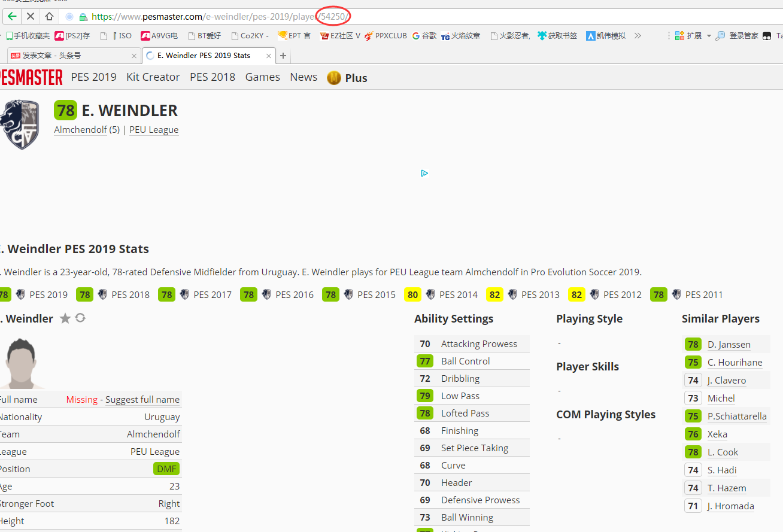
Task: Click the Defensive Prowess ability row
Action: coord(472,500)
